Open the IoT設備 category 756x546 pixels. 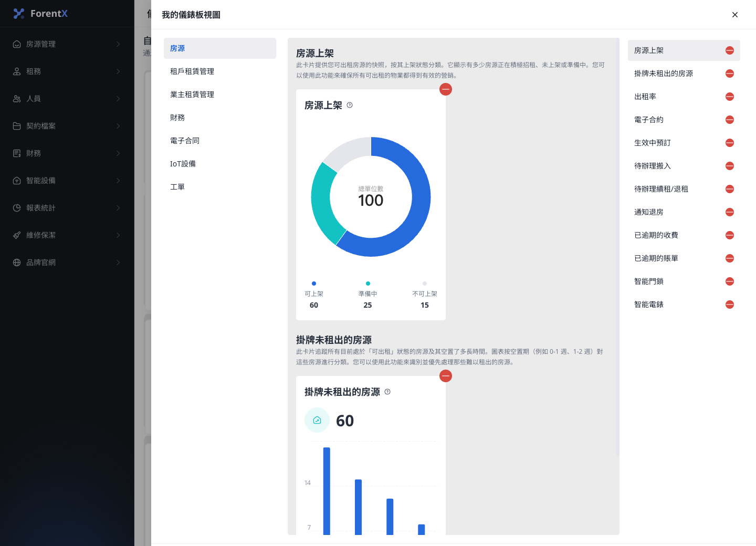click(x=220, y=164)
